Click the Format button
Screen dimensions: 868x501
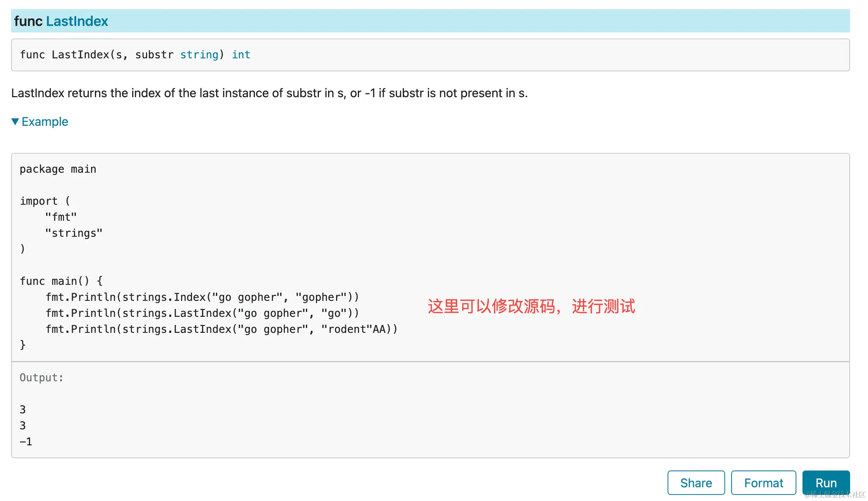click(763, 483)
